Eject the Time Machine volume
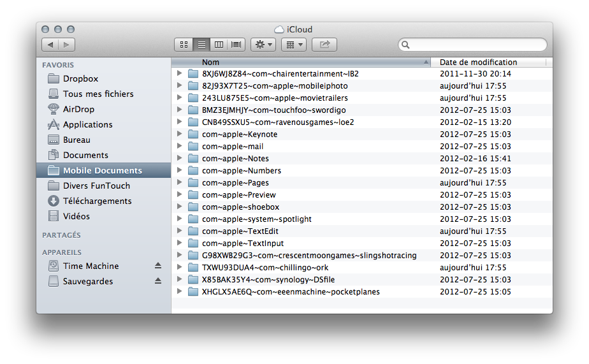 point(158,266)
